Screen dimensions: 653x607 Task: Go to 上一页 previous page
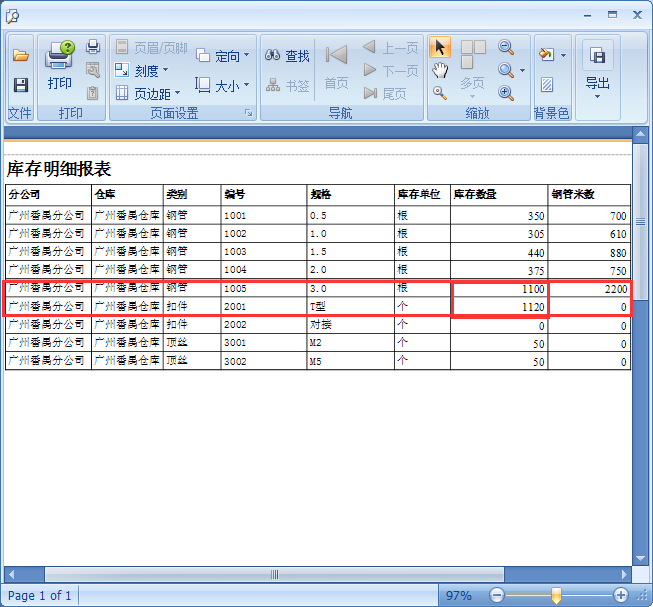coord(391,47)
